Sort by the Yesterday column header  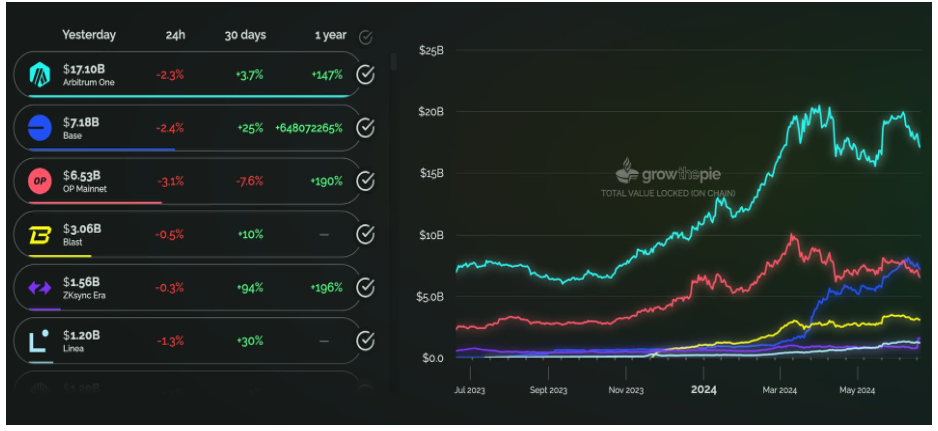(89, 35)
